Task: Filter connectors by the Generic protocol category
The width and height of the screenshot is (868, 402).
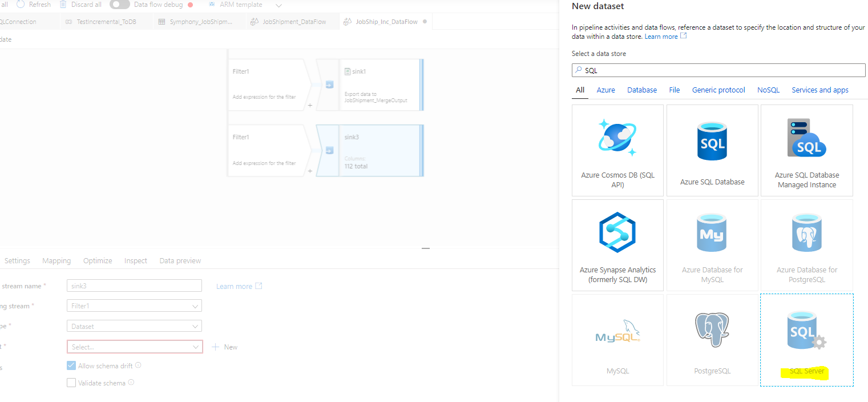Action: (718, 90)
